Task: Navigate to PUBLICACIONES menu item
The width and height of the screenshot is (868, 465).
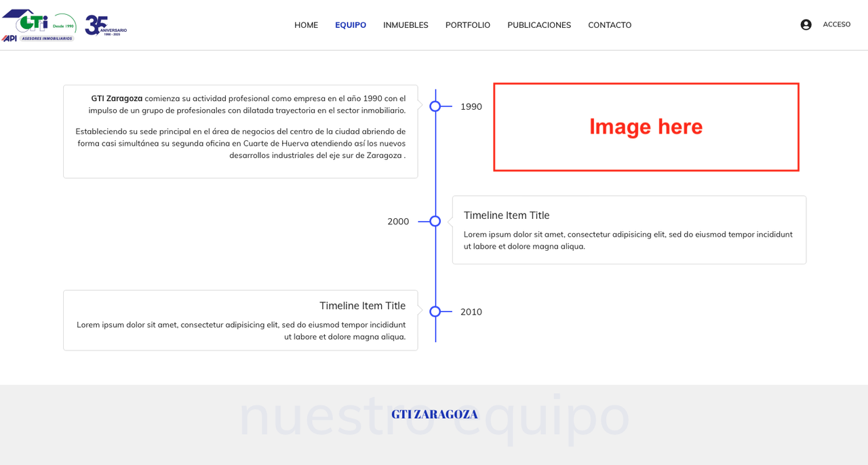Action: click(539, 25)
